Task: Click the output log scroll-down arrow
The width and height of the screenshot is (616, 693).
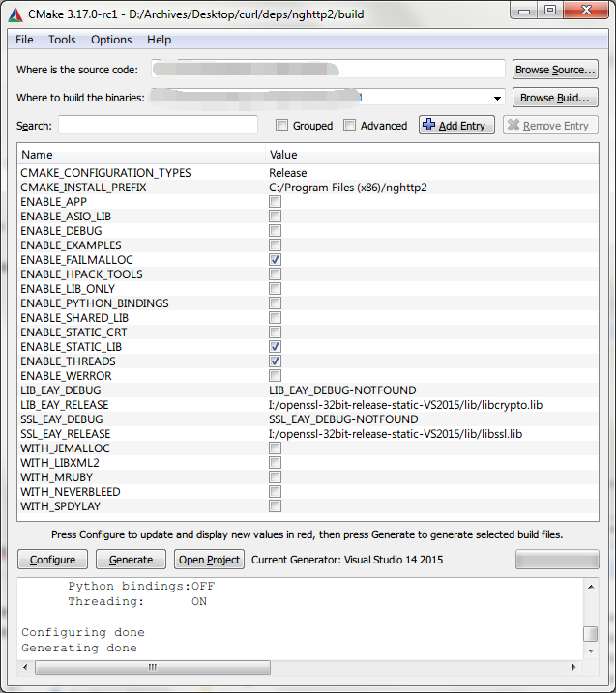Action: 591,651
